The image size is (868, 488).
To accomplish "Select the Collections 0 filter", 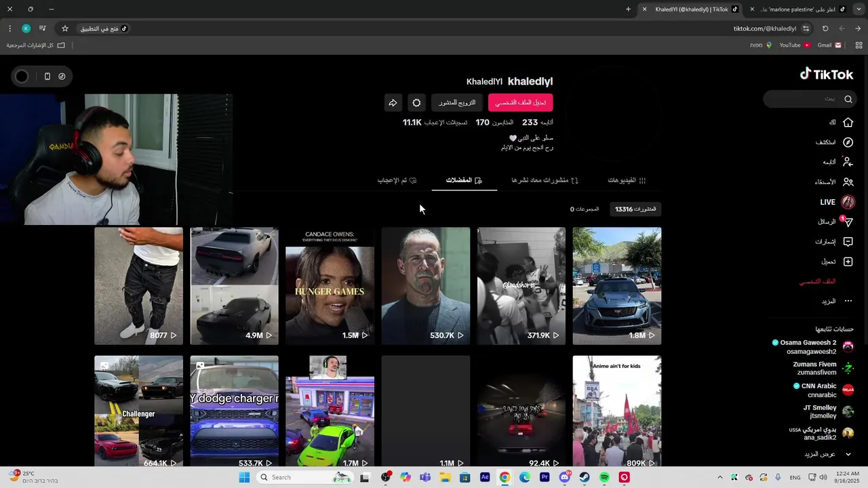I will [585, 209].
